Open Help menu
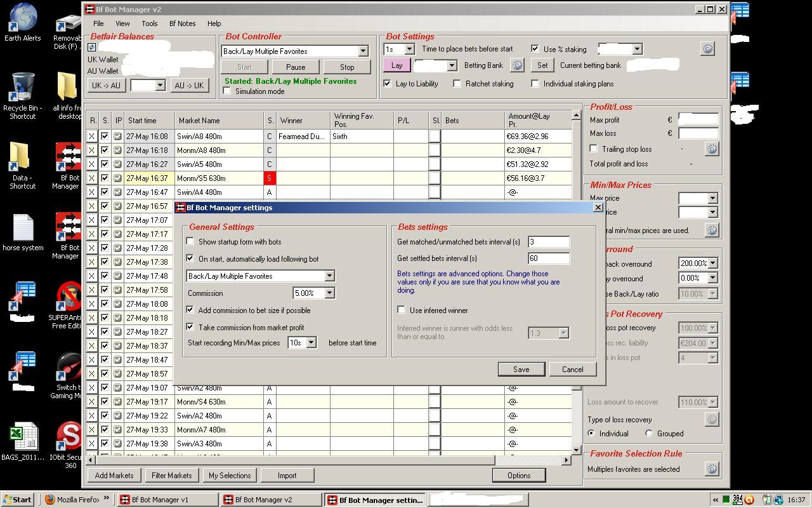 [214, 23]
